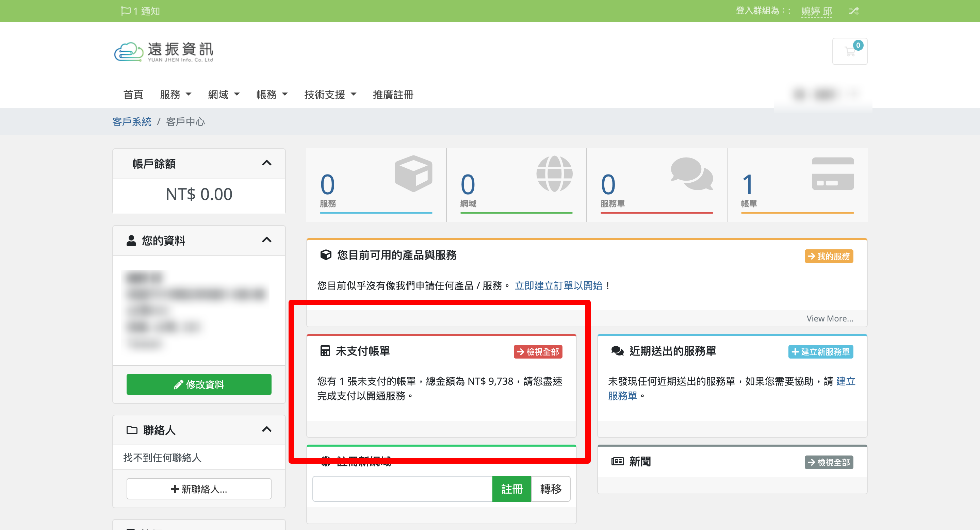Click the 服務 cube stat icon
The height and width of the screenshot is (530, 980).
(413, 173)
